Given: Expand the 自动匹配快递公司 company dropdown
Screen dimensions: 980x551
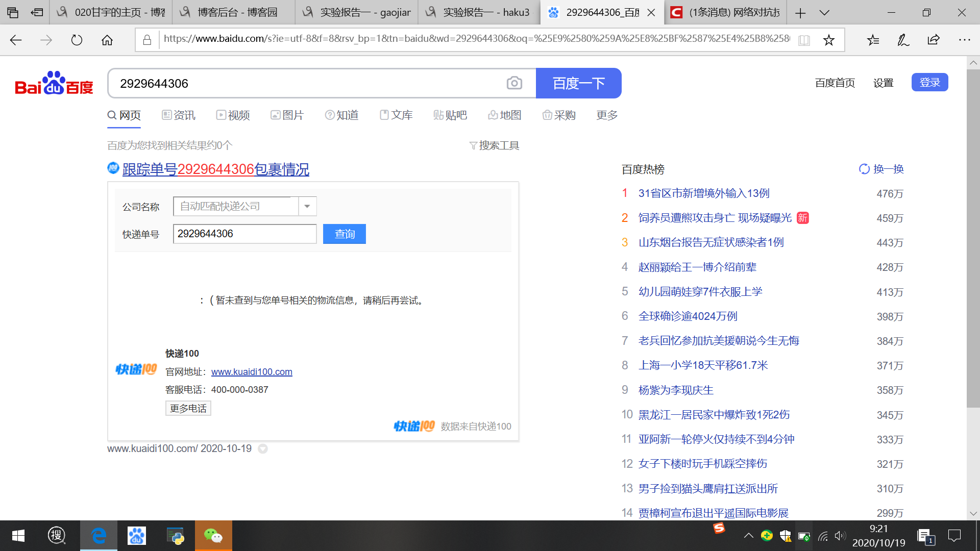Looking at the screenshot, I should tap(307, 206).
